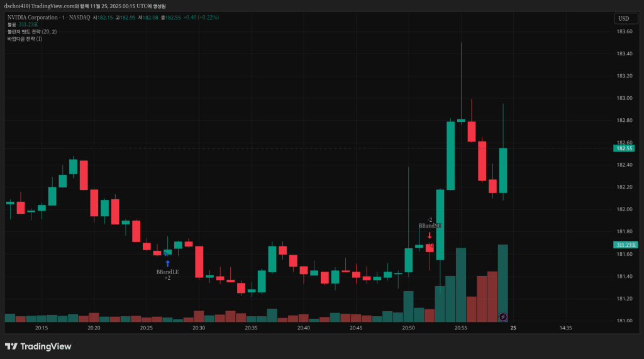Screen dimensions: 644x359
Task: Click the blue BBandLE long entry arrow
Action: point(167,263)
